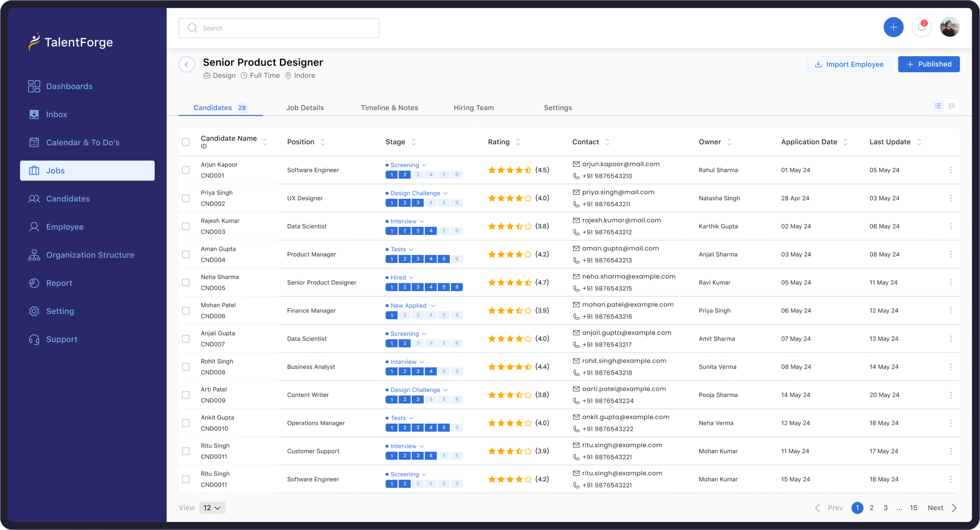The image size is (980, 530).
Task: Sort by Application Date column arrows
Action: [845, 142]
